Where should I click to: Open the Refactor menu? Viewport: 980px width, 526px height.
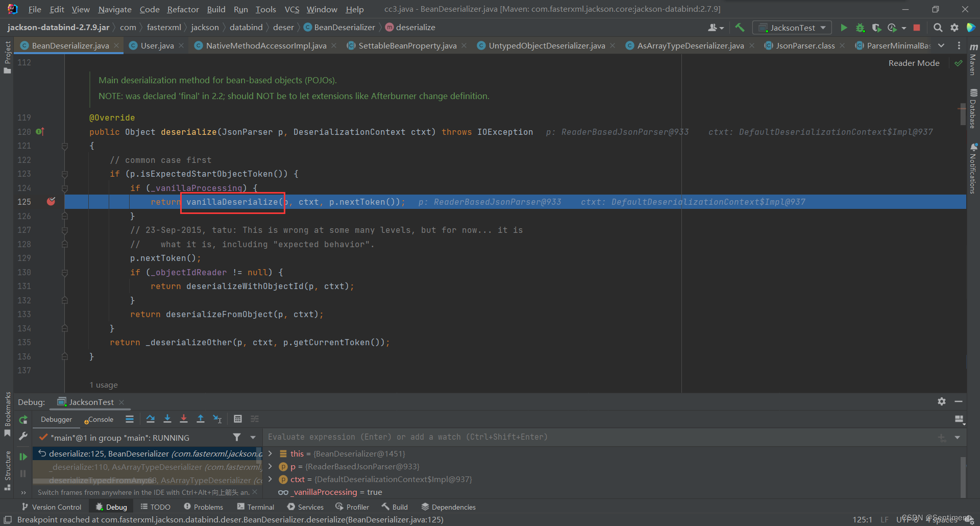[183, 9]
